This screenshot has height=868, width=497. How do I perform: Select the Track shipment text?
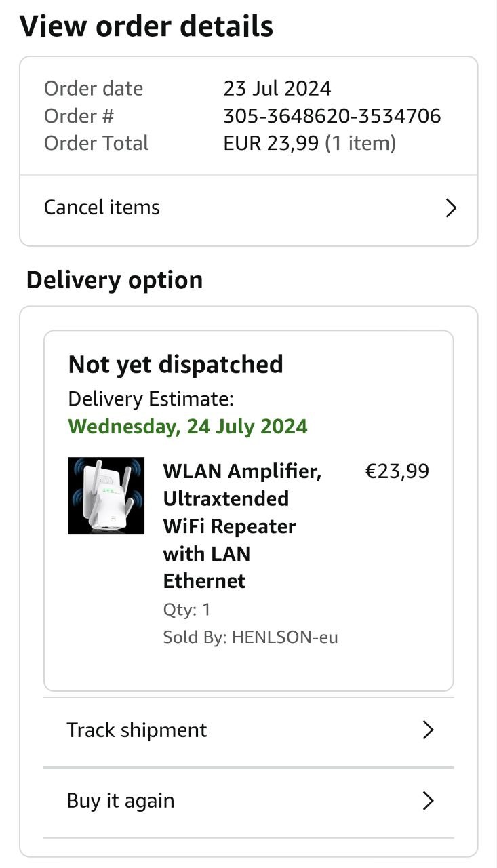[136, 730]
